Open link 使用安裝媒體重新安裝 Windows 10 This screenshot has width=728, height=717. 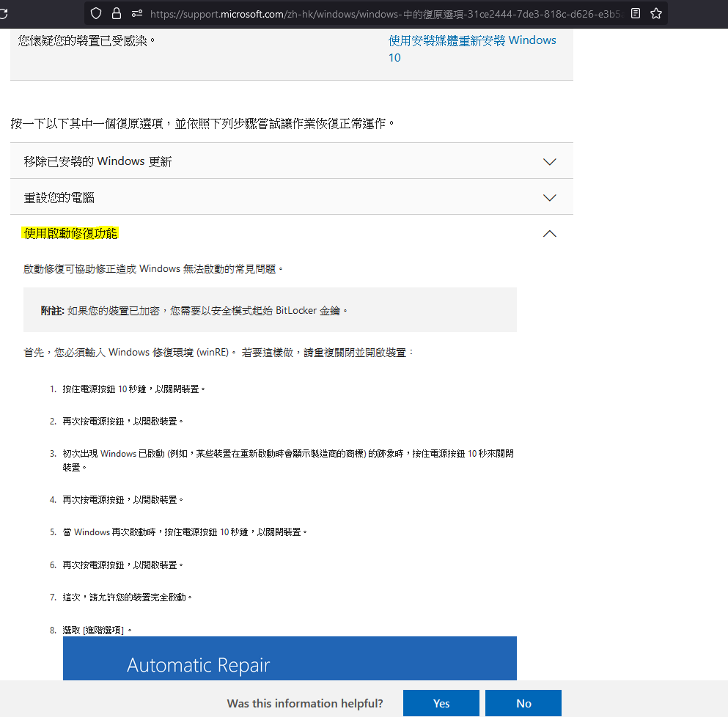coord(472,49)
